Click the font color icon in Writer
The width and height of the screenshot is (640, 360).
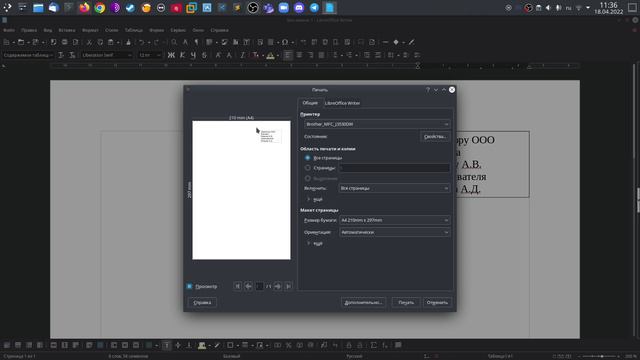[x=255, y=56]
